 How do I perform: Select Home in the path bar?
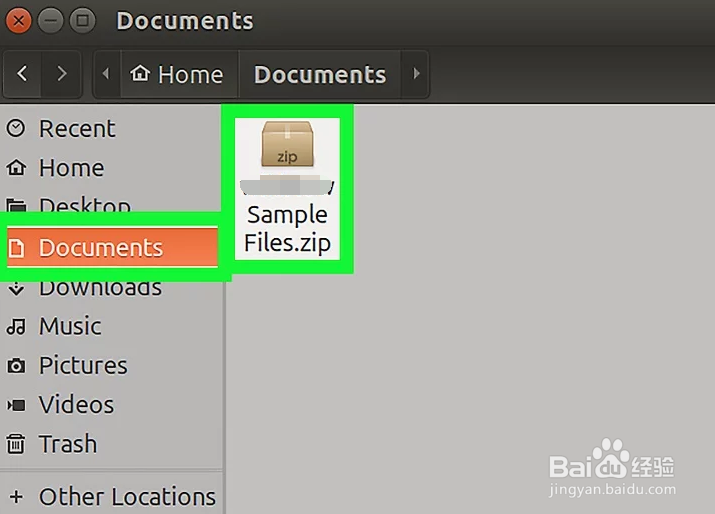[178, 75]
